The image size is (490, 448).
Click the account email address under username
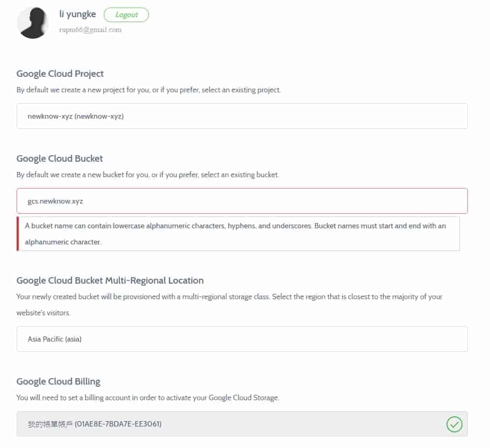pyautogui.click(x=90, y=30)
